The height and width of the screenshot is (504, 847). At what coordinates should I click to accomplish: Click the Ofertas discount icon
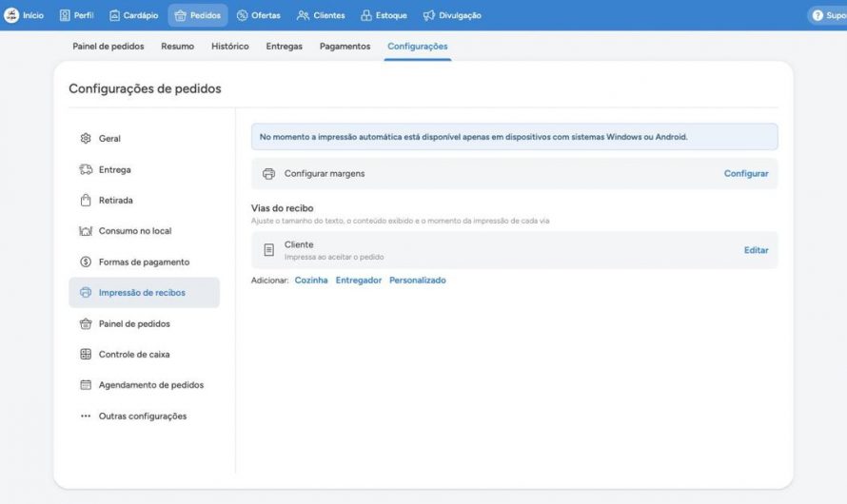point(242,15)
